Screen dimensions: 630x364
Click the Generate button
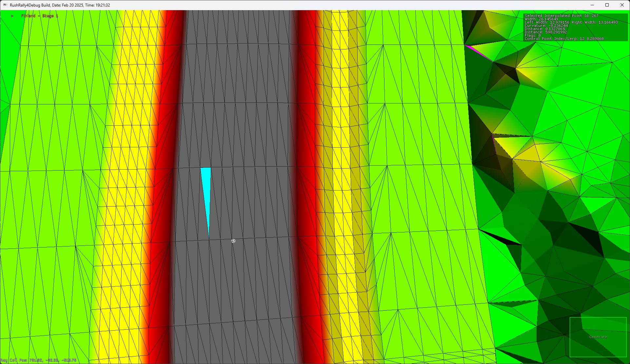click(598, 337)
